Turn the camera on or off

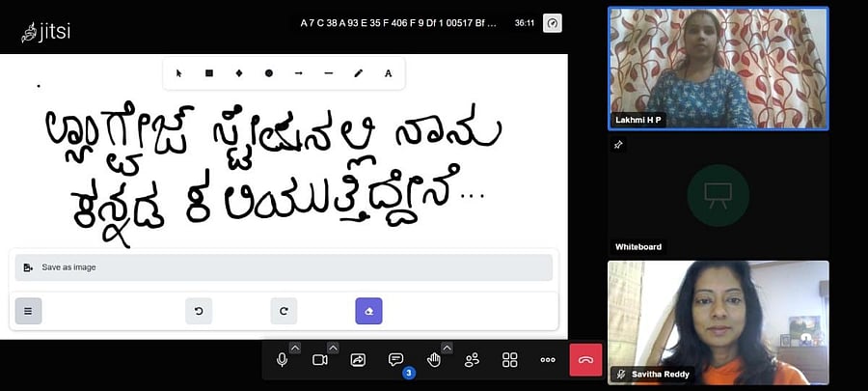[319, 360]
